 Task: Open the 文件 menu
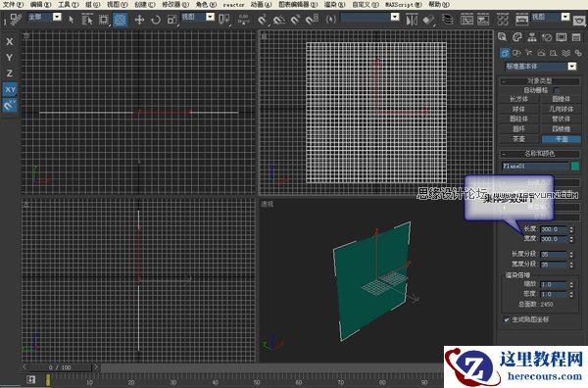[13, 5]
